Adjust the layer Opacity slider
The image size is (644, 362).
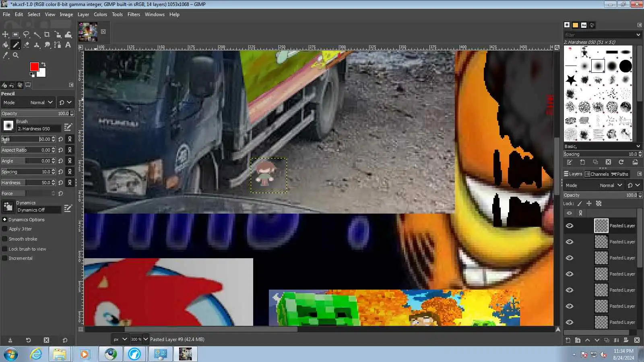click(603, 195)
